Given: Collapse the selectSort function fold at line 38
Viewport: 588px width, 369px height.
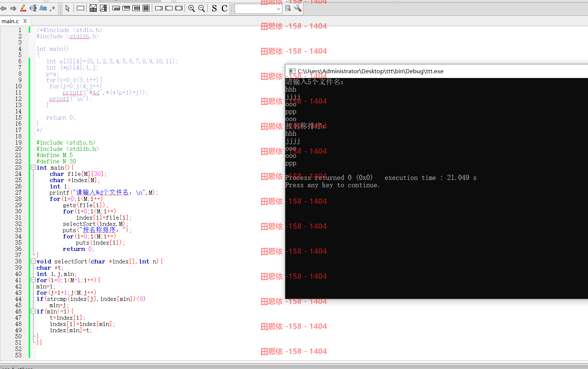Looking at the screenshot, I should pos(33,261).
